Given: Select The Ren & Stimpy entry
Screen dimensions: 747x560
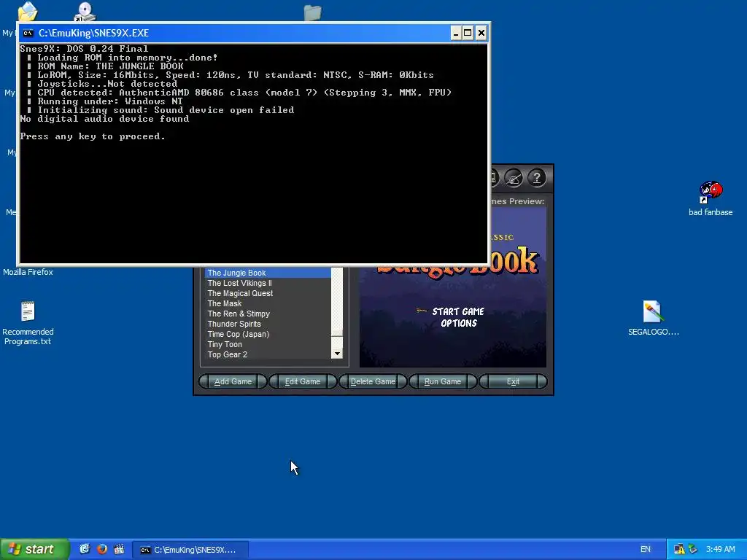Looking at the screenshot, I should click(268, 314).
